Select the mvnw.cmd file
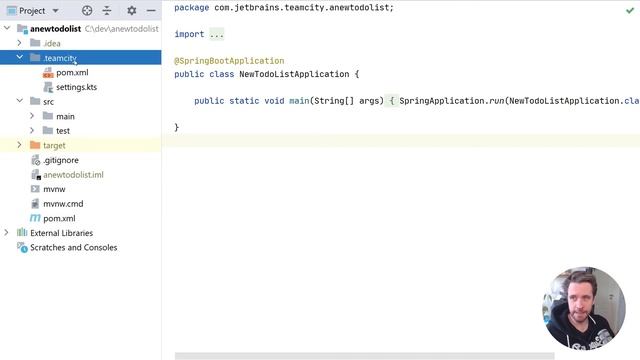 click(x=63, y=204)
